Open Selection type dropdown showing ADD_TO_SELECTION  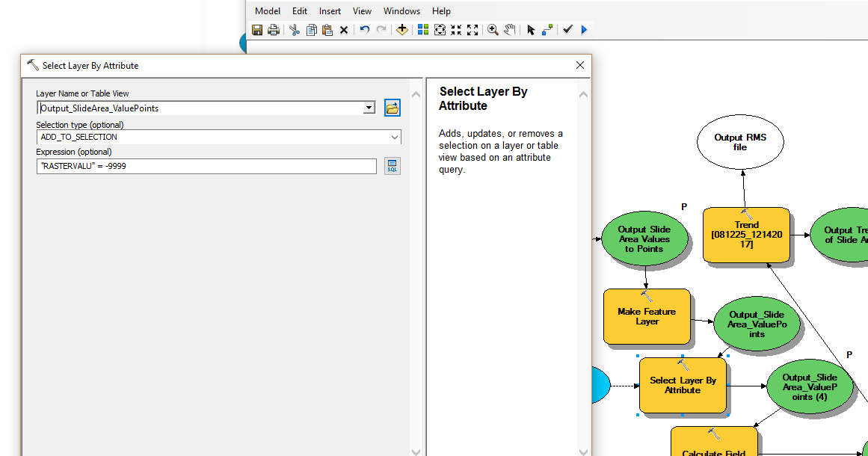(218, 137)
